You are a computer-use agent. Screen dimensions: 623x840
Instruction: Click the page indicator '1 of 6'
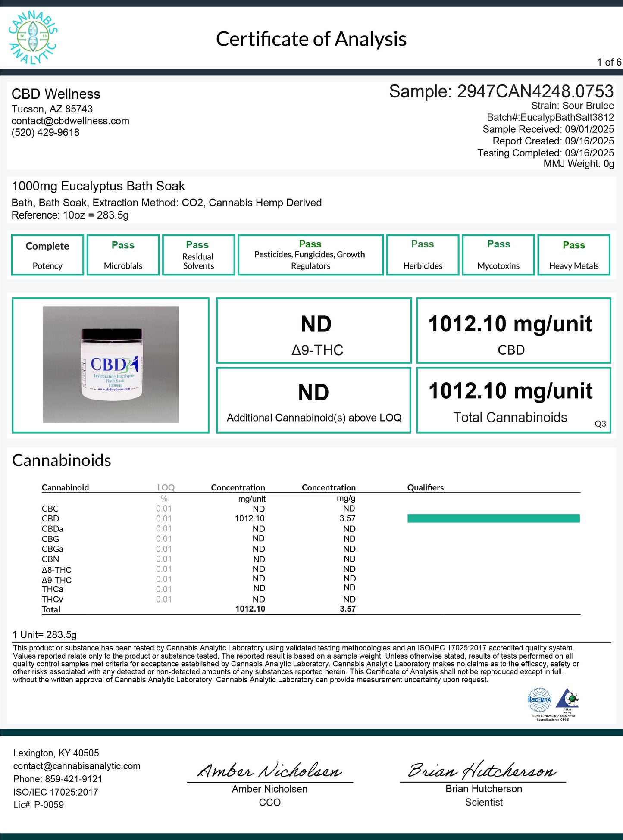point(609,62)
